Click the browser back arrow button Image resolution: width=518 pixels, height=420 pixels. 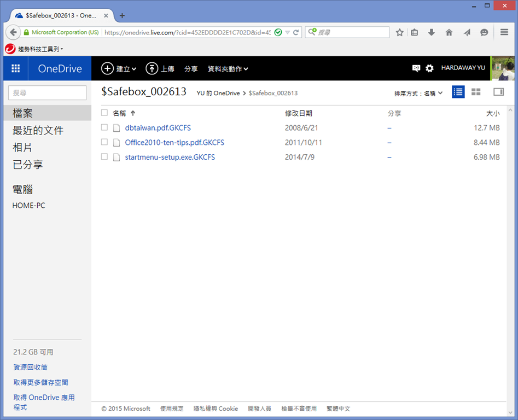pos(13,32)
